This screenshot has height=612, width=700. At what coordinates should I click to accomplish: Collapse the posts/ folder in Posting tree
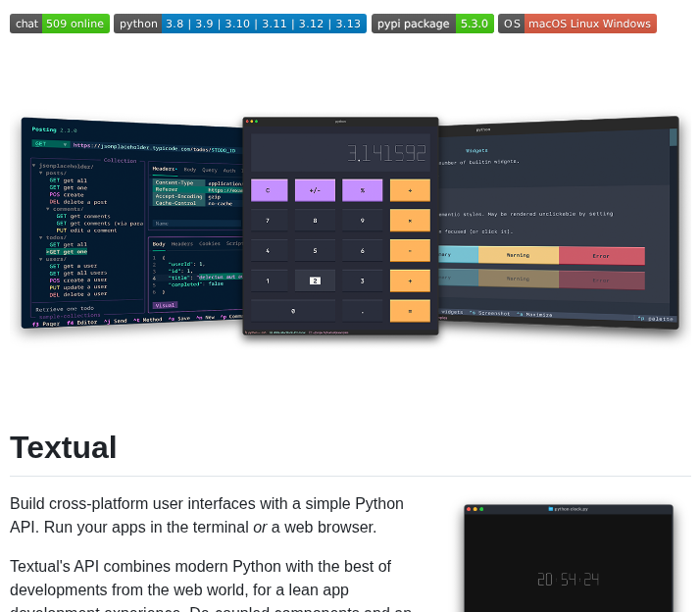(53, 173)
